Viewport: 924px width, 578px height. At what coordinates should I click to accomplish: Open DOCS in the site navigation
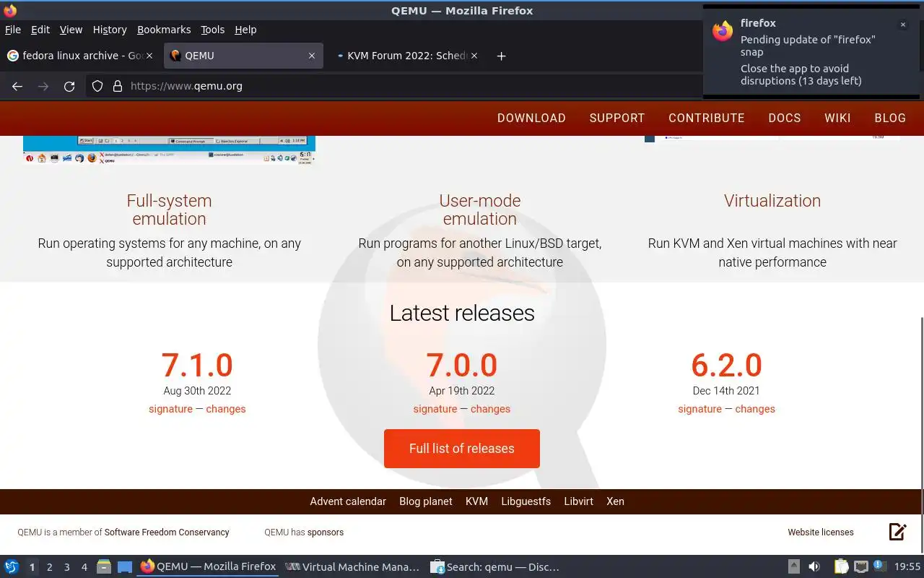pyautogui.click(x=785, y=118)
